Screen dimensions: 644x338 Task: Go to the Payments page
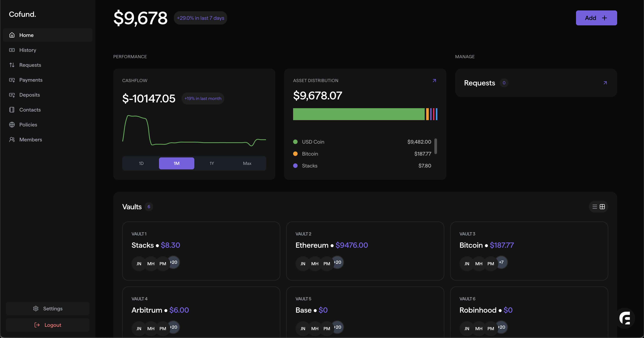click(31, 80)
